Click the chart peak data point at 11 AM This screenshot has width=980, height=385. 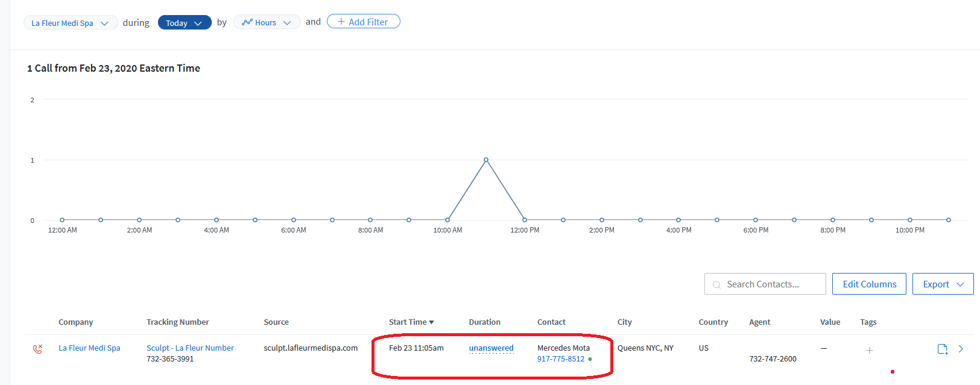(x=486, y=160)
